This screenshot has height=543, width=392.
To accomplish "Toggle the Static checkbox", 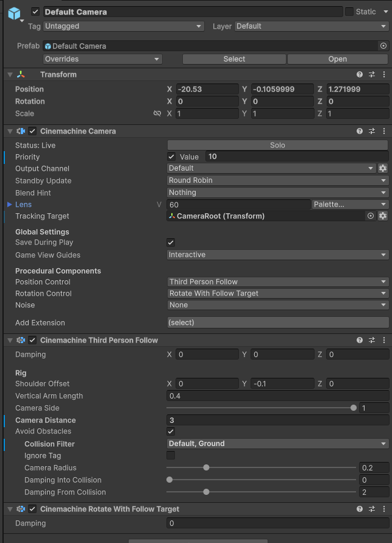I will pyautogui.click(x=349, y=12).
